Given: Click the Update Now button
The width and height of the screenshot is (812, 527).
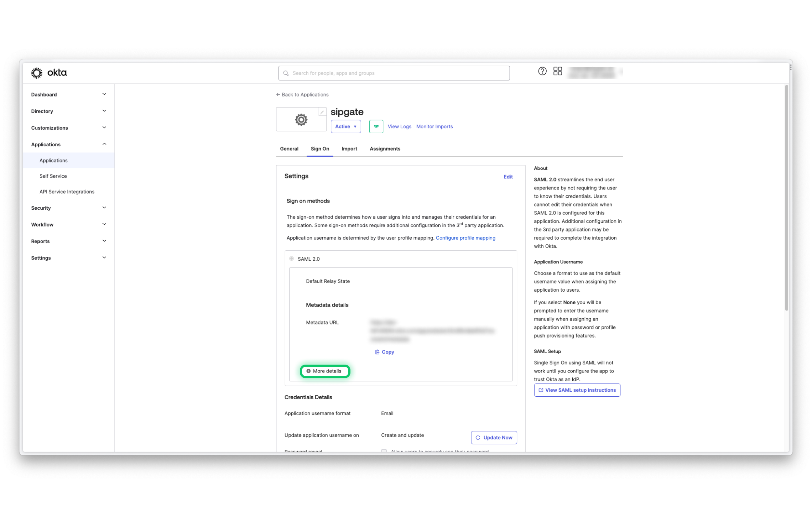Looking at the screenshot, I should tap(494, 438).
